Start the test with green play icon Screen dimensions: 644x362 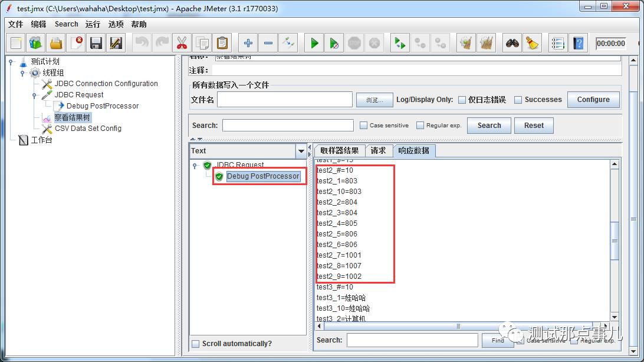coord(314,42)
